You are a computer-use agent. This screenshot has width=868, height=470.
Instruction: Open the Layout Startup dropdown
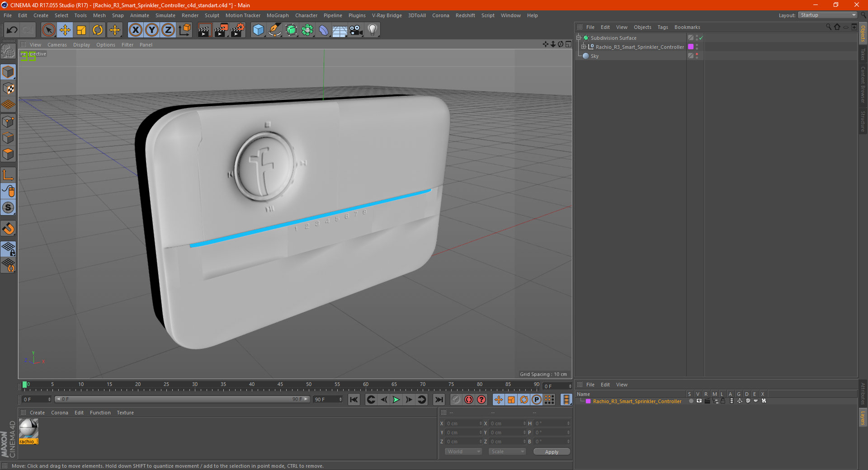(x=827, y=15)
